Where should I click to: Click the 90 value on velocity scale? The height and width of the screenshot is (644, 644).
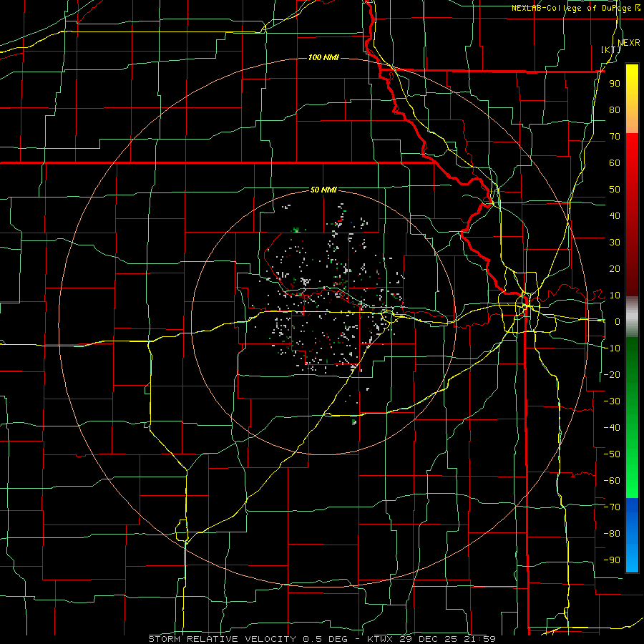pos(615,84)
